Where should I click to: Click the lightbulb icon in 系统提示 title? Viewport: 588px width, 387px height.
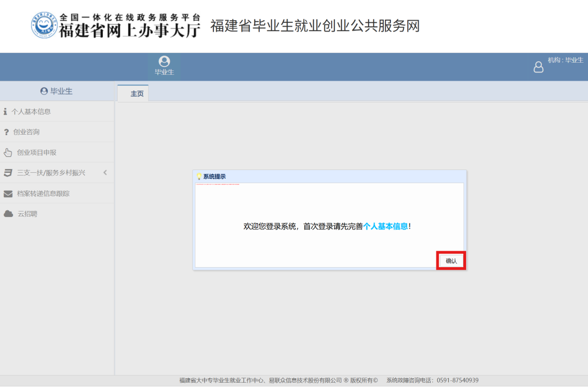coord(198,175)
